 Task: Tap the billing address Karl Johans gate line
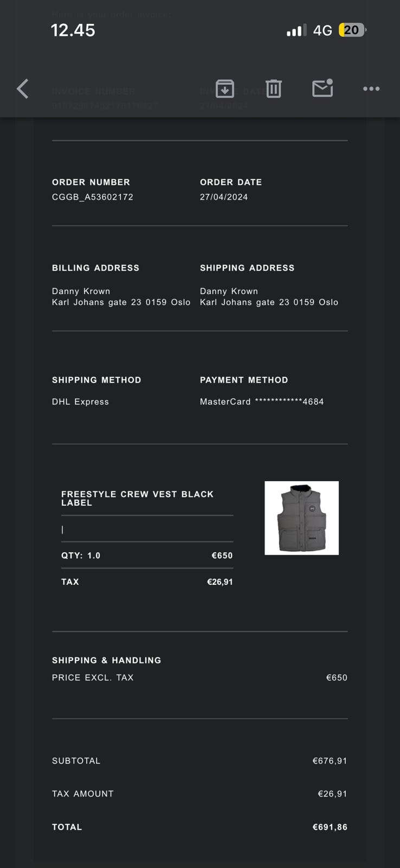[x=121, y=302]
